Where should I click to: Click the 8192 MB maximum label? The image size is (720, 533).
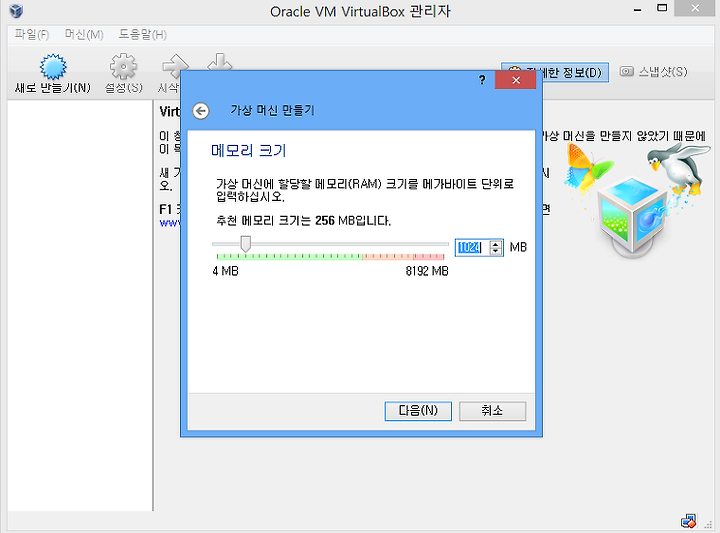(x=427, y=271)
